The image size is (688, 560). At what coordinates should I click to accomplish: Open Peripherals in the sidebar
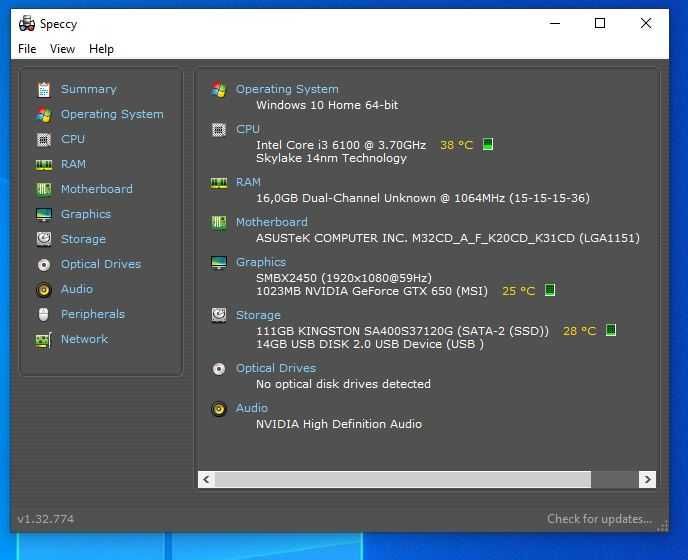(x=93, y=314)
